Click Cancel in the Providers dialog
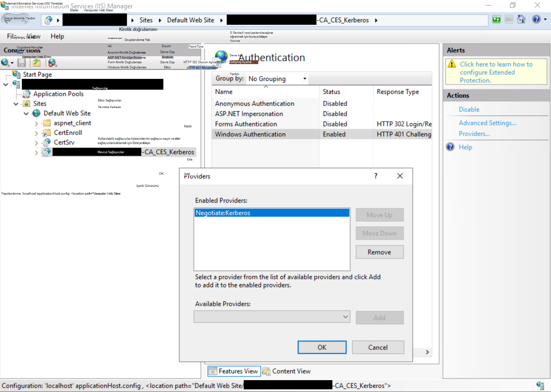551x392 pixels. (378, 347)
